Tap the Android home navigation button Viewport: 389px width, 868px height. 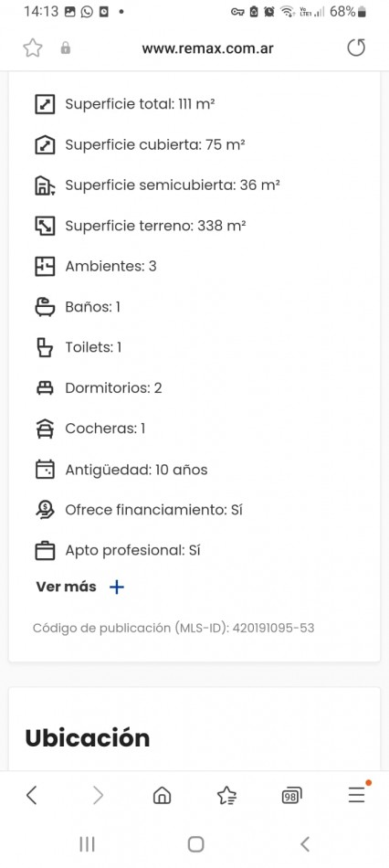195,844
